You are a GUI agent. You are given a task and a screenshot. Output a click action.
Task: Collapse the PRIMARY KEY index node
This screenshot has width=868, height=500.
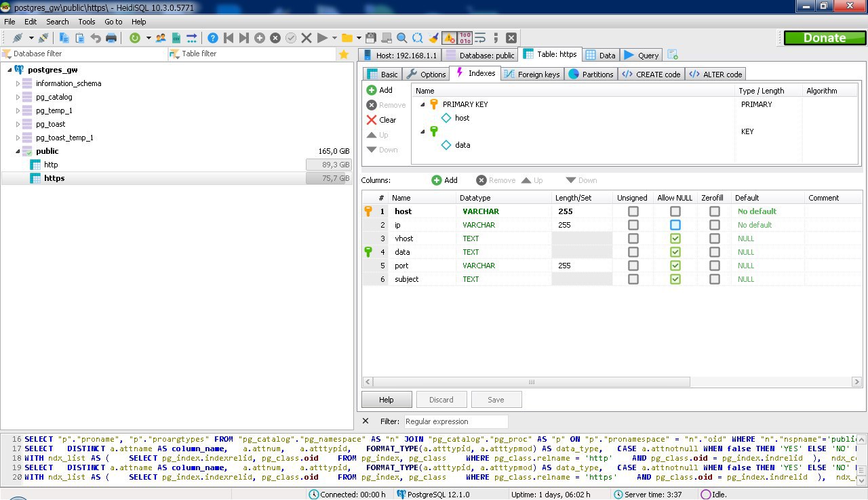click(422, 104)
